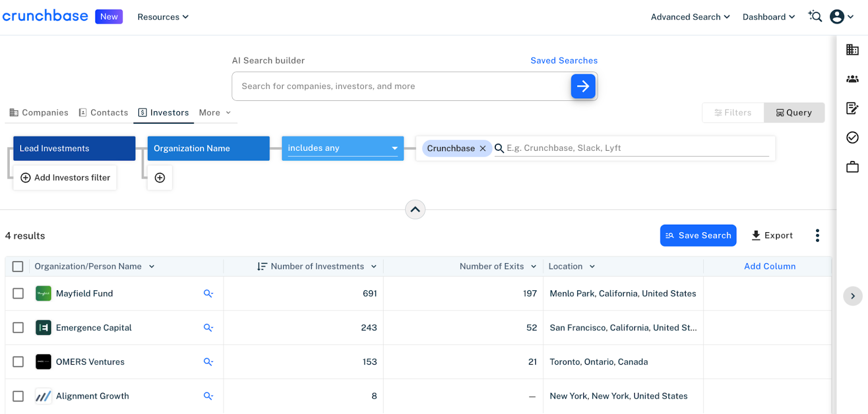Open the notes edit icon in right sidebar
Screen dimensions: 868x414
pyautogui.click(x=852, y=108)
